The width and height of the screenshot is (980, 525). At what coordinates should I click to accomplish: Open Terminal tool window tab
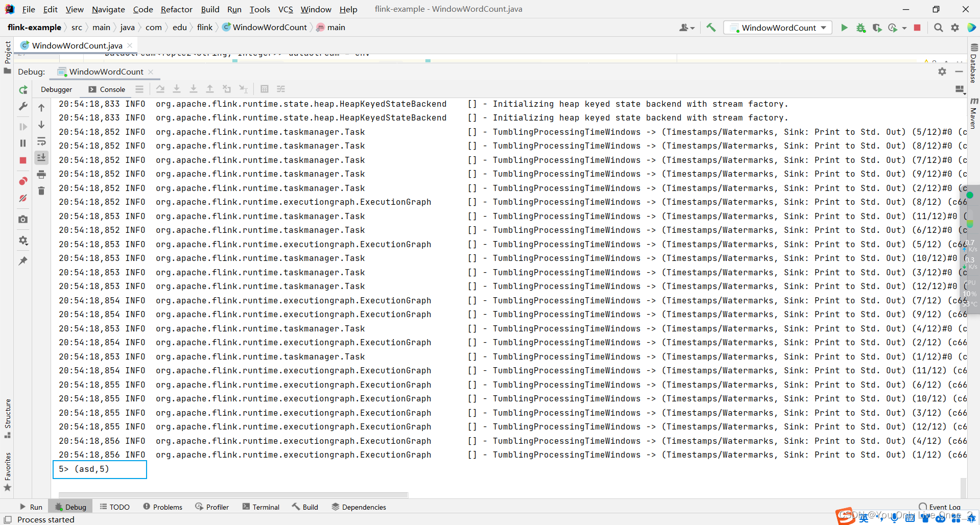(261, 507)
